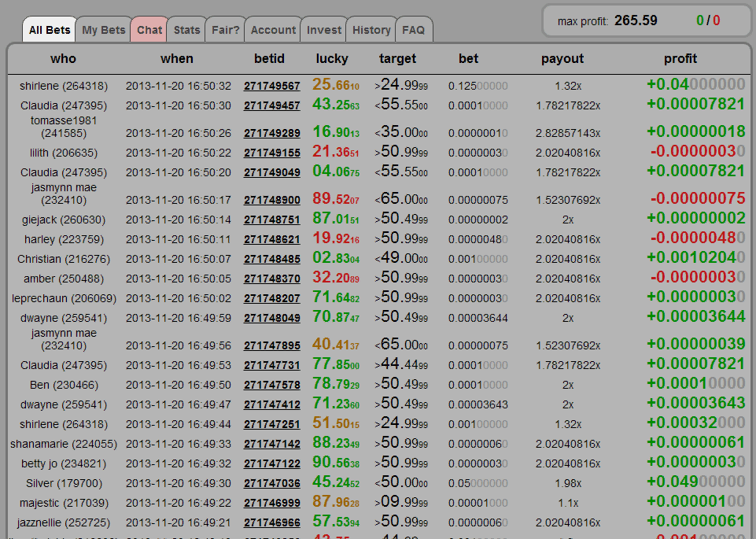
Task: Select user lilith (206635)
Action: coord(64,153)
